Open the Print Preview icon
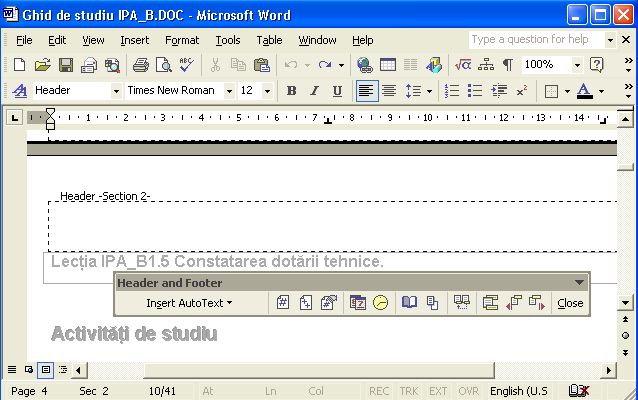Screen dimensions: 638x400 (163, 65)
